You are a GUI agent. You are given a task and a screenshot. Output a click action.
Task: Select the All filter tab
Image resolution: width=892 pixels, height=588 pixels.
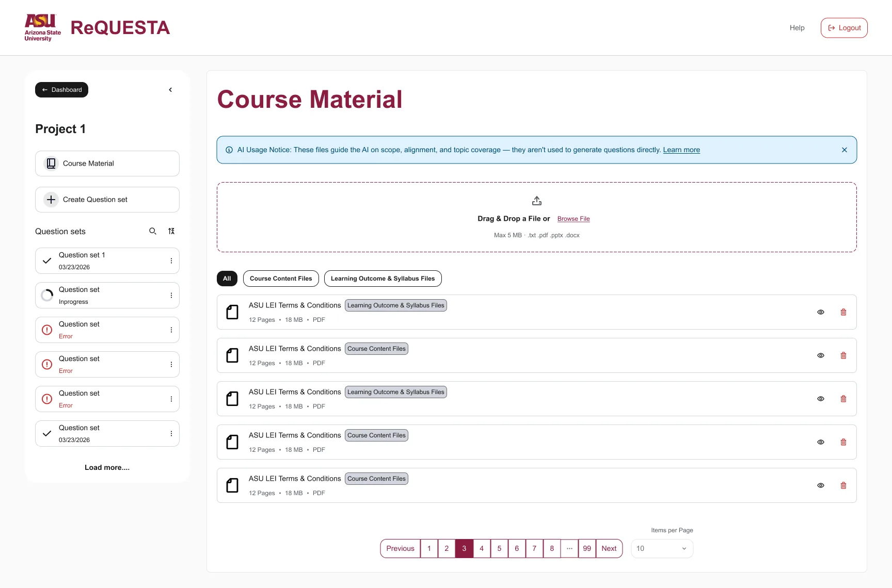(227, 279)
